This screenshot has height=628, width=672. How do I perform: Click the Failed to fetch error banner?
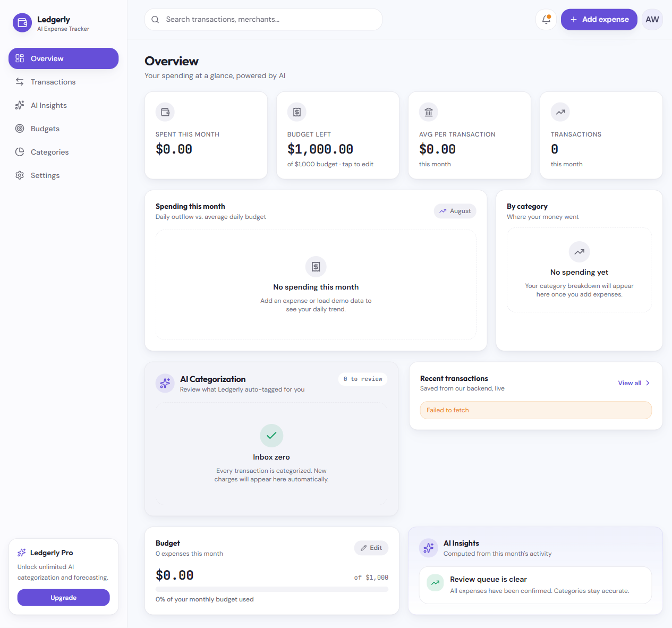tap(536, 410)
